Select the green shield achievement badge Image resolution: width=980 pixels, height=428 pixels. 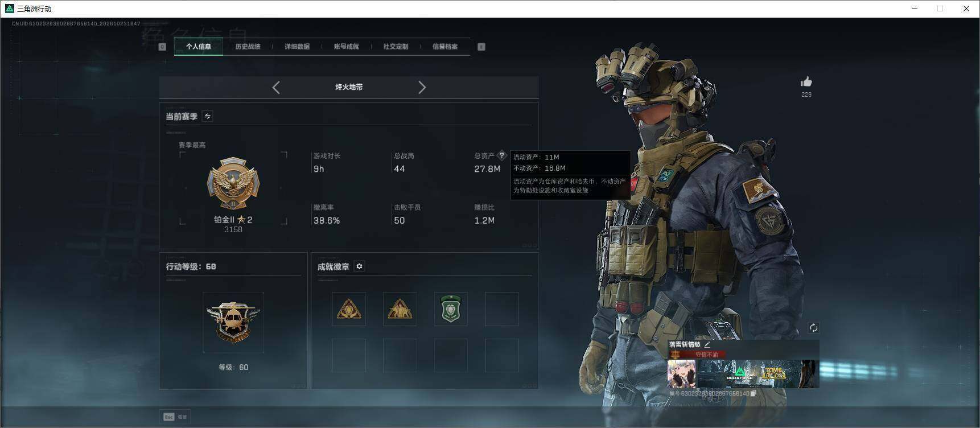point(451,309)
